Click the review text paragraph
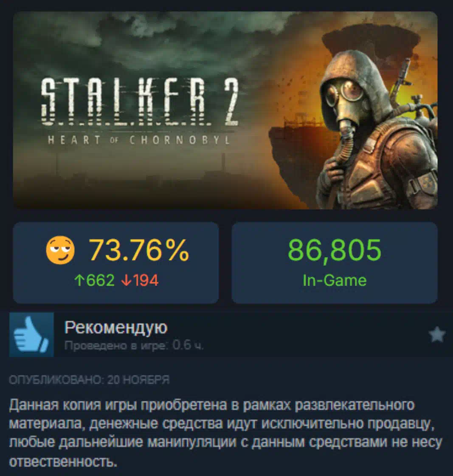 click(x=225, y=433)
